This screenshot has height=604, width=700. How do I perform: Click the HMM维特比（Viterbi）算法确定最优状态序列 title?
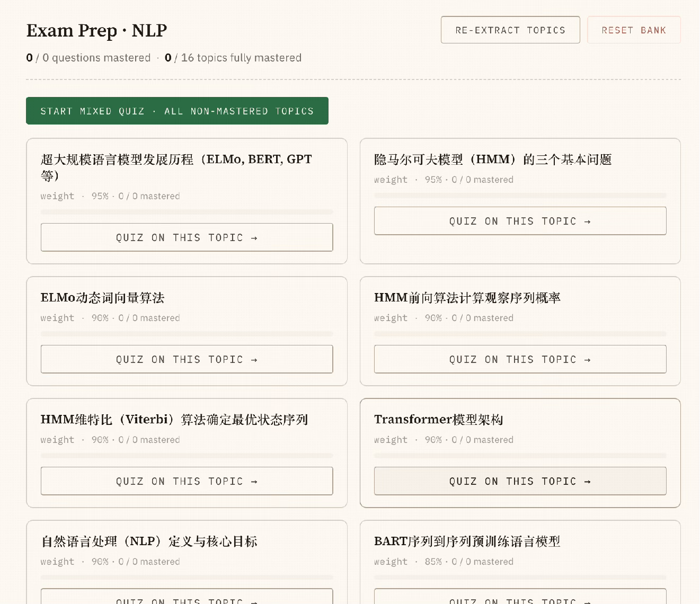174,420
